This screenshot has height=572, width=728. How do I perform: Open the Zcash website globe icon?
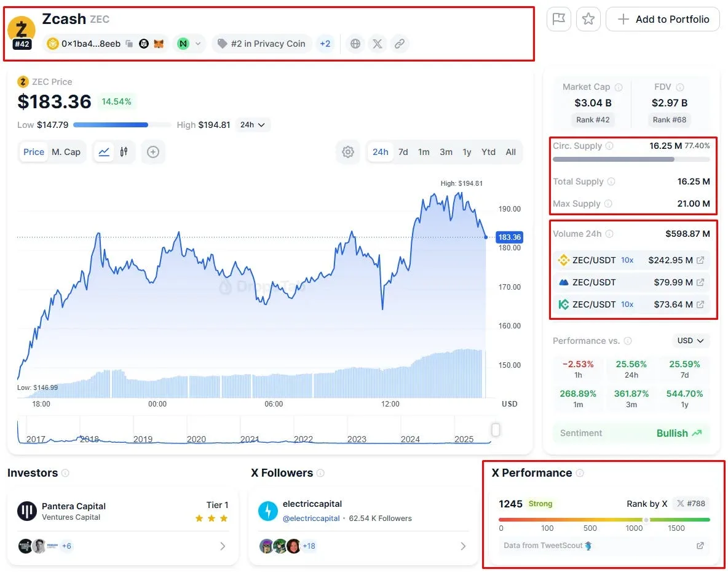(x=355, y=44)
